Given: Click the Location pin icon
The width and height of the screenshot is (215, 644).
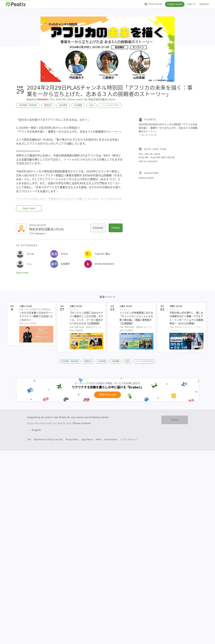Looking at the screenshot, I should point(140,173).
